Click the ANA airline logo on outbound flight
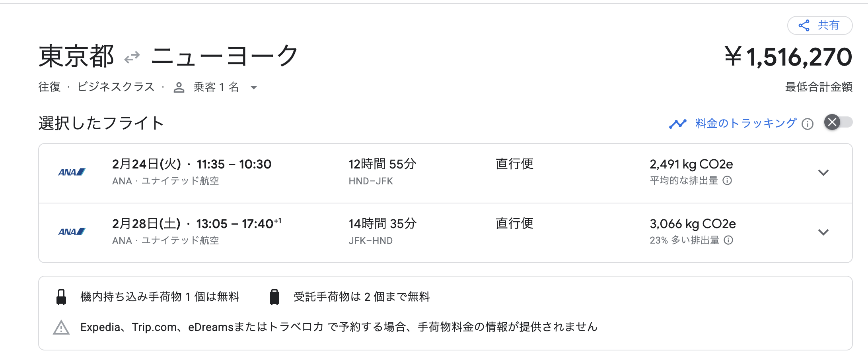868x360 pixels. [x=71, y=172]
